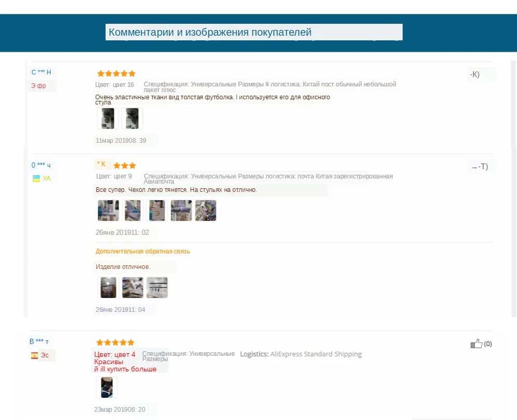This screenshot has height=420, width=517.
Task: Open second office chair photo thumbnail
Action: click(x=132, y=118)
